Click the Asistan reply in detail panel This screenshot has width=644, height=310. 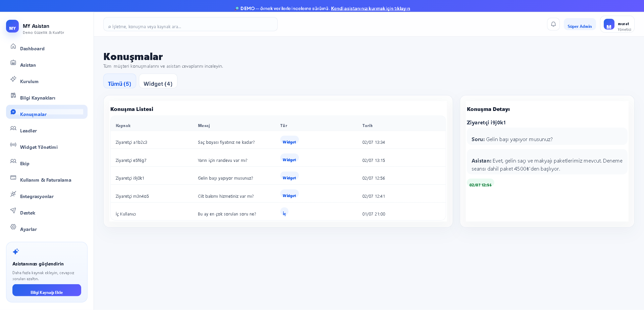click(547, 162)
